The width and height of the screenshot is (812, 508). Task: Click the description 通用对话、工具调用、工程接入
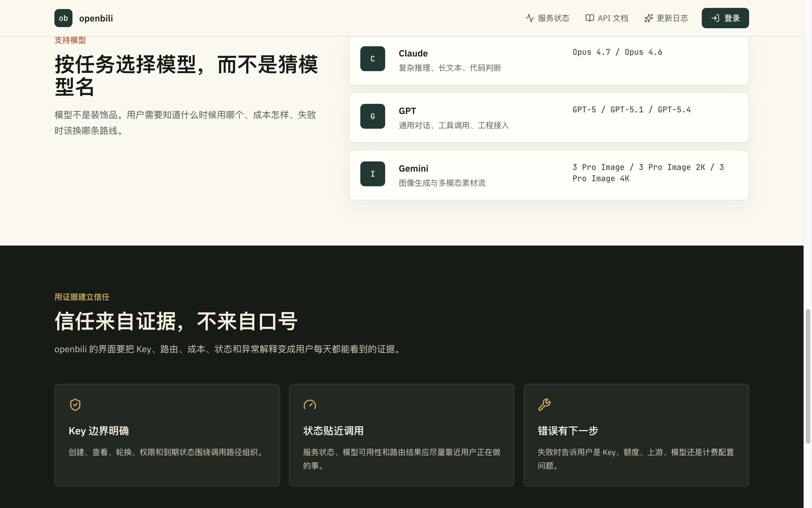[x=454, y=125]
